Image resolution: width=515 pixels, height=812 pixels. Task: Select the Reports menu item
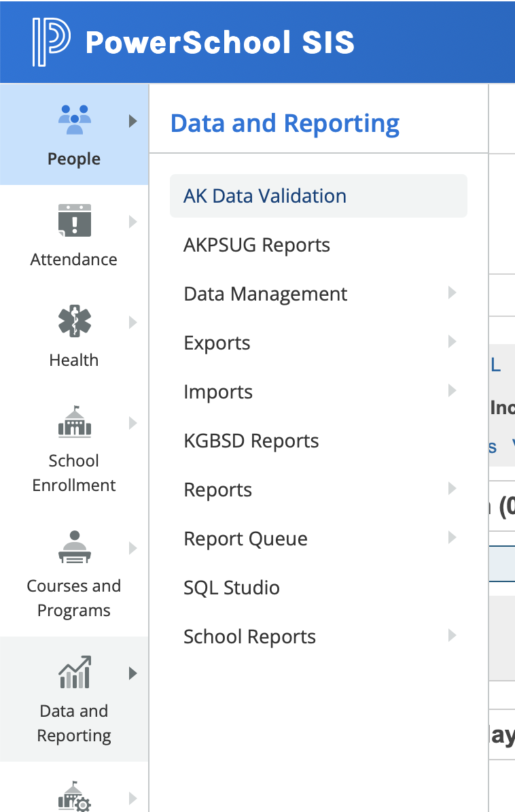point(319,490)
